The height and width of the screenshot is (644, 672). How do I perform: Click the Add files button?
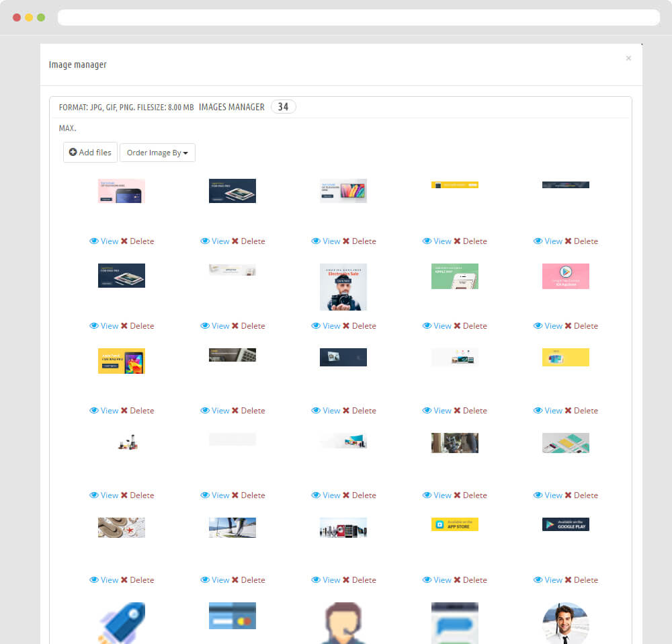(90, 153)
